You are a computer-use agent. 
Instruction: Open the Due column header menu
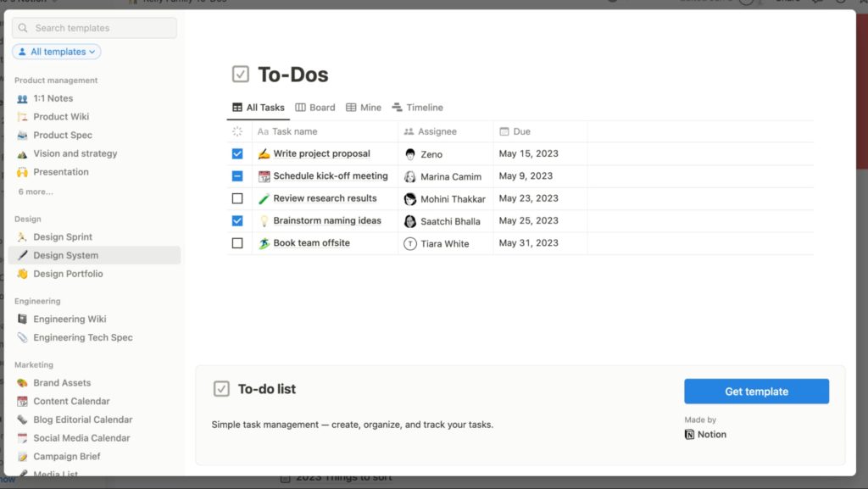pyautogui.click(x=540, y=131)
